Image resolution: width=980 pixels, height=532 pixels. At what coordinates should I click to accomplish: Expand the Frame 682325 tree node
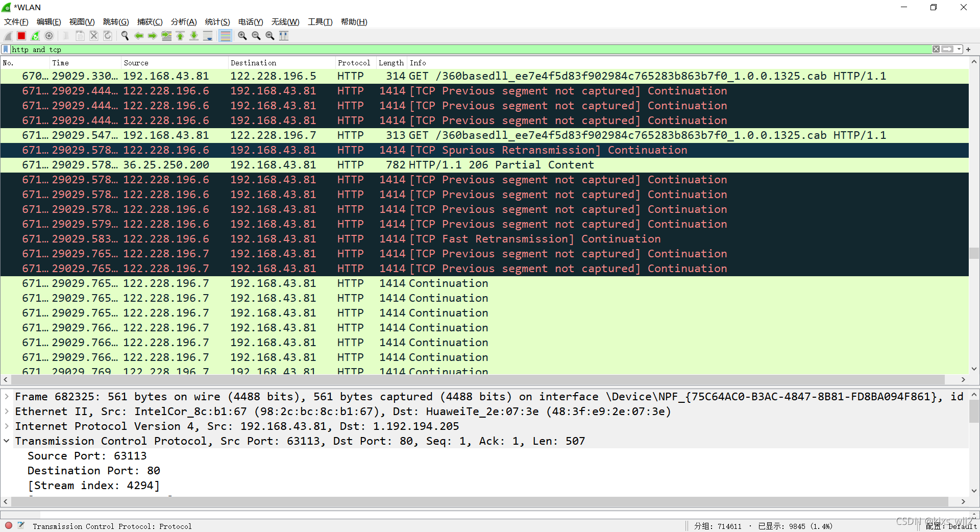[x=7, y=397]
